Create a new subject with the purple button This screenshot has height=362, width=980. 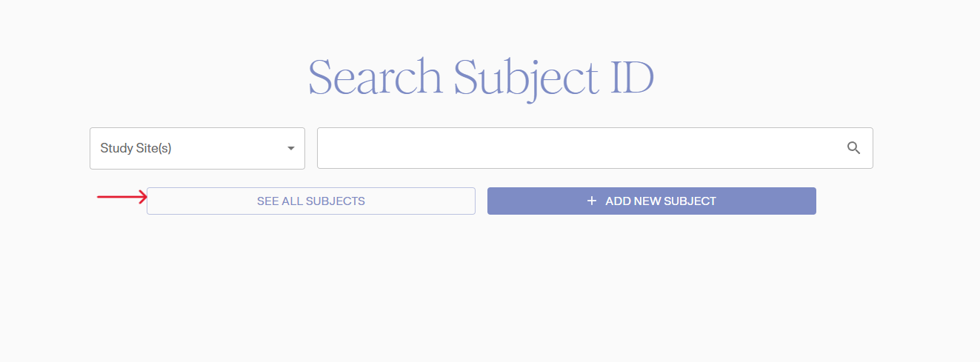tap(651, 201)
